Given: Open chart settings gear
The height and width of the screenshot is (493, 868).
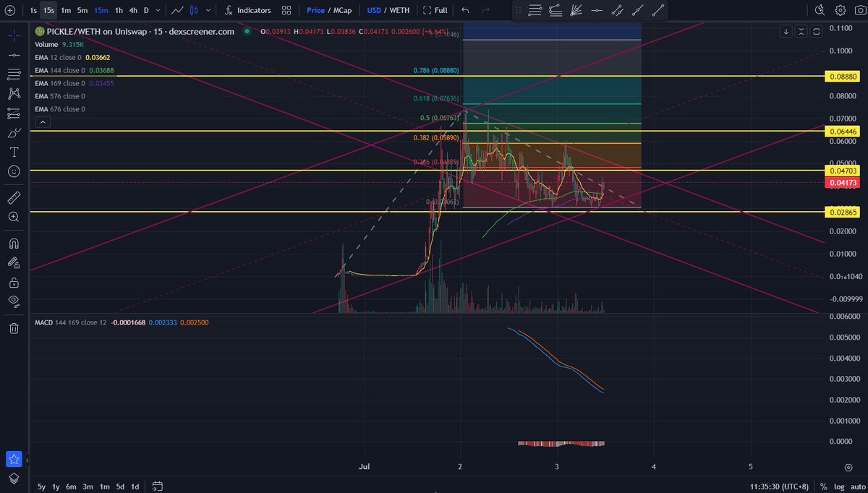Looking at the screenshot, I should pyautogui.click(x=841, y=11).
